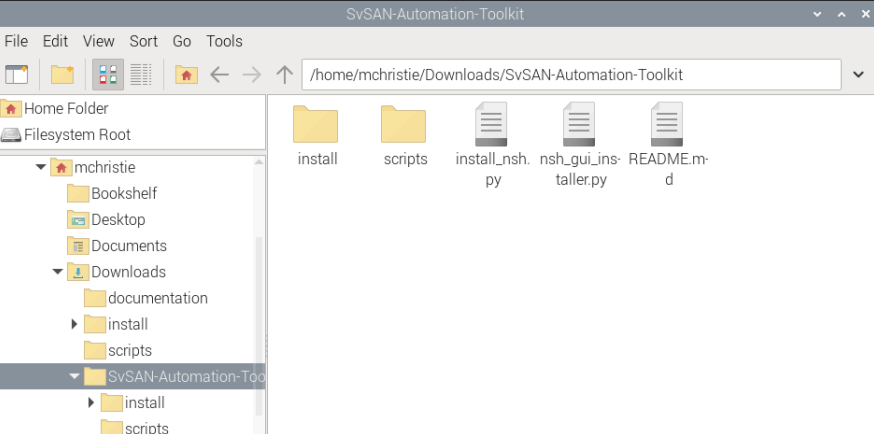Open a new window from the toolbar
Viewport: 874px width, 434px height.
click(17, 75)
